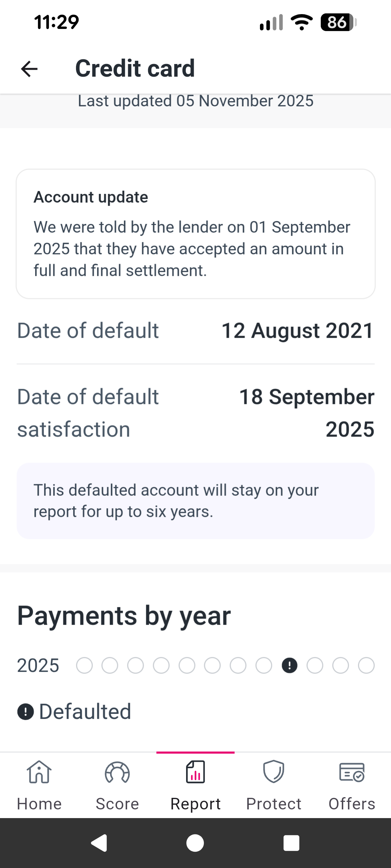Select the last 2025 payment circle
The width and height of the screenshot is (391, 868).
pos(366,665)
